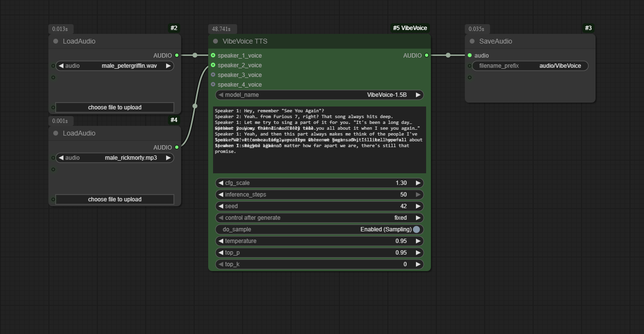This screenshot has height=334, width=644.
Task: Open the model_name selector showing VibeVoice-1.5B
Action: point(319,94)
